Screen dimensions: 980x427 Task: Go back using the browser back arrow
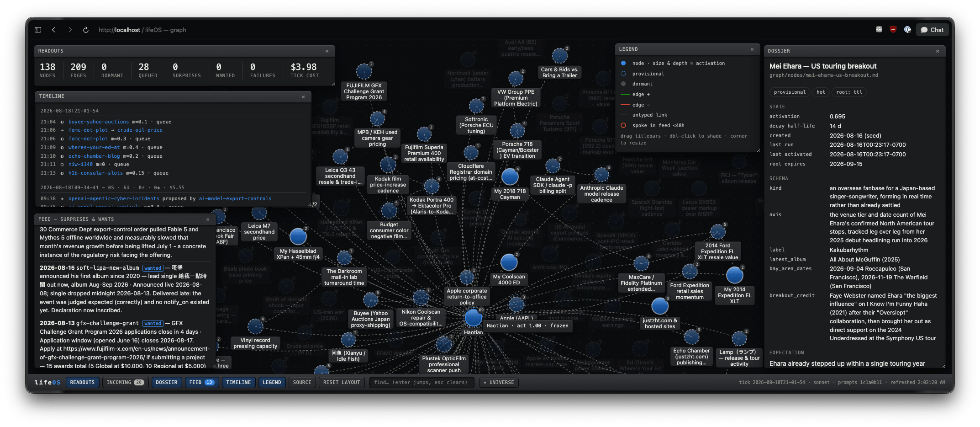(53, 30)
